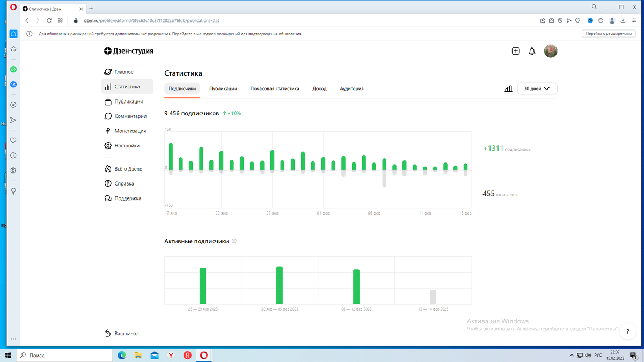Open Opera menu logo button

coord(13,9)
